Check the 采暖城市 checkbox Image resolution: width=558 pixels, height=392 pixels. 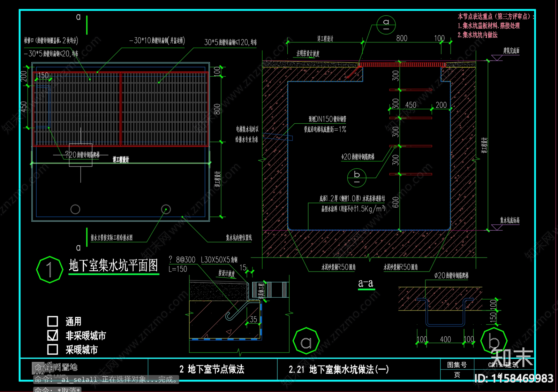click(x=53, y=349)
